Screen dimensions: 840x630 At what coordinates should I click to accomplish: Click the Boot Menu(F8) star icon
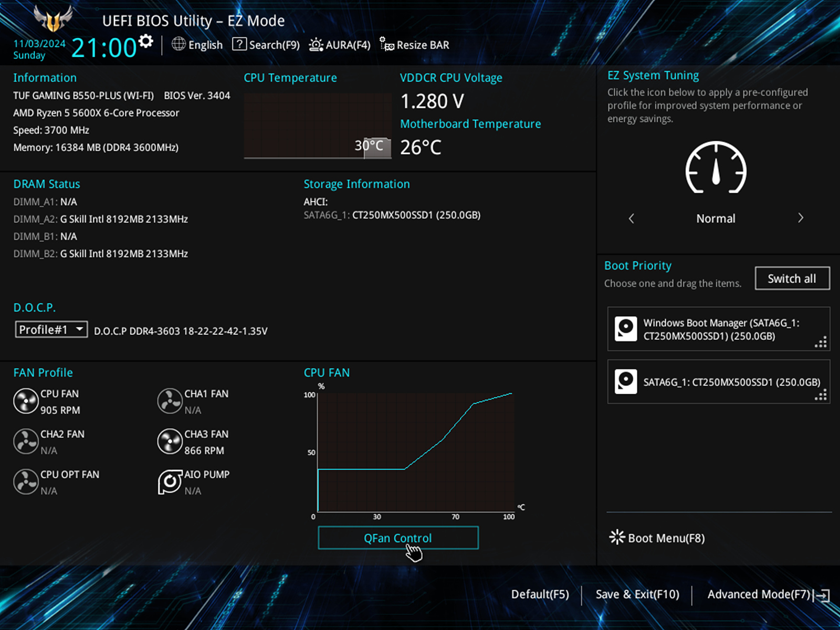tap(617, 537)
